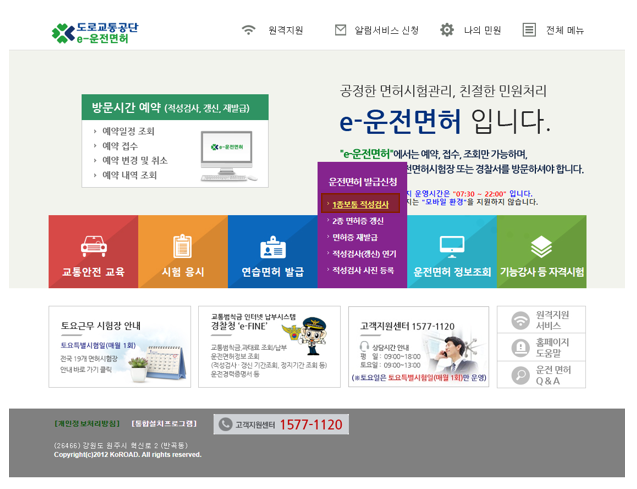This screenshot has height=489, width=637.
Task: Click the phone icon in footer 고객지원센터
Action: coord(225,424)
